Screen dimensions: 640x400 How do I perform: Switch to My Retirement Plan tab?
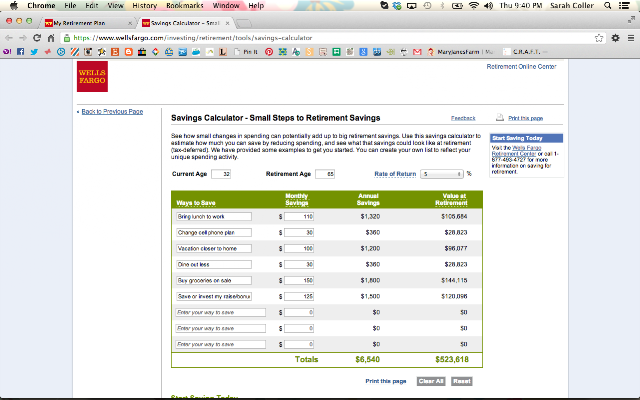[88, 23]
